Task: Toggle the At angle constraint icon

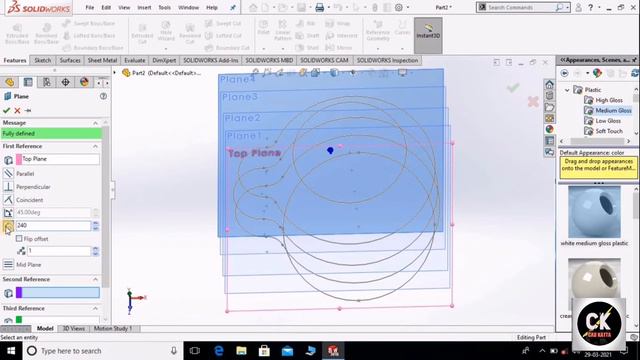Action: [x=8, y=213]
